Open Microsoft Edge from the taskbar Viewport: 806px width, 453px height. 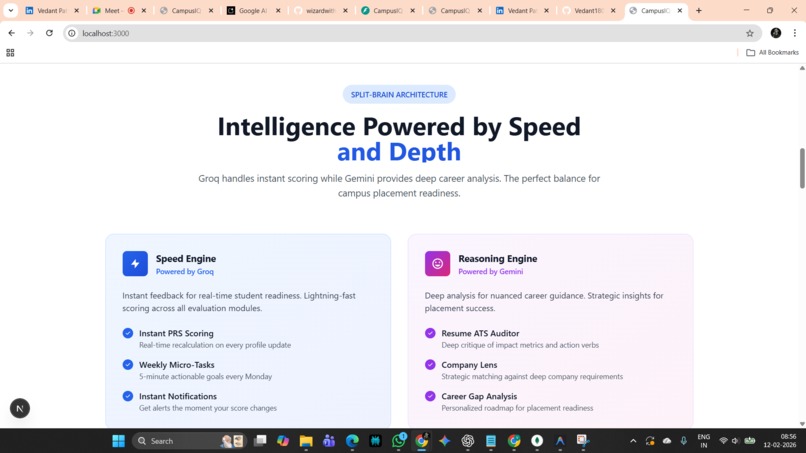pos(352,441)
